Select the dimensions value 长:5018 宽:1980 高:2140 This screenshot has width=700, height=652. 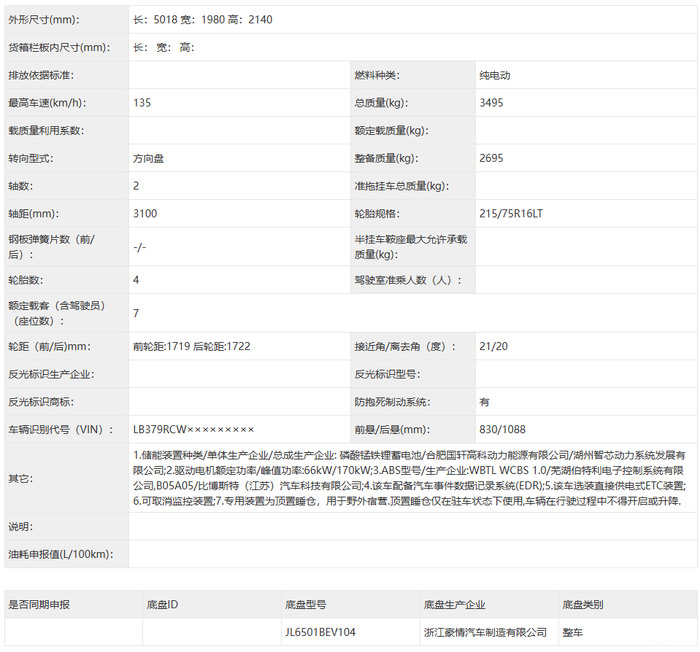(x=201, y=19)
